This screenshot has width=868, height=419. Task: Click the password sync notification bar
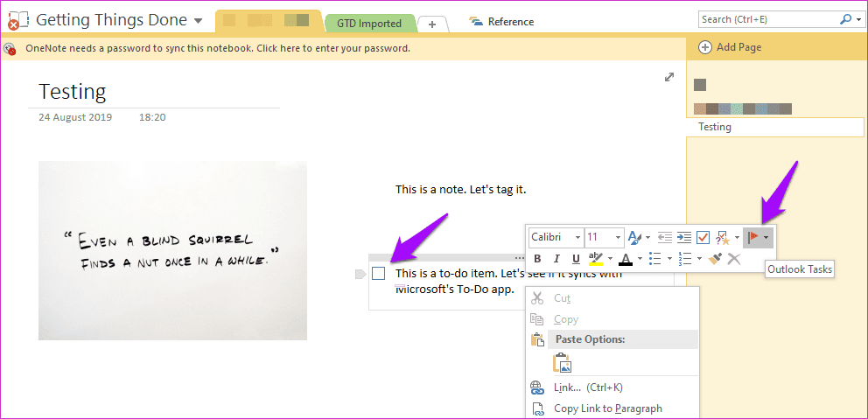coord(343,48)
